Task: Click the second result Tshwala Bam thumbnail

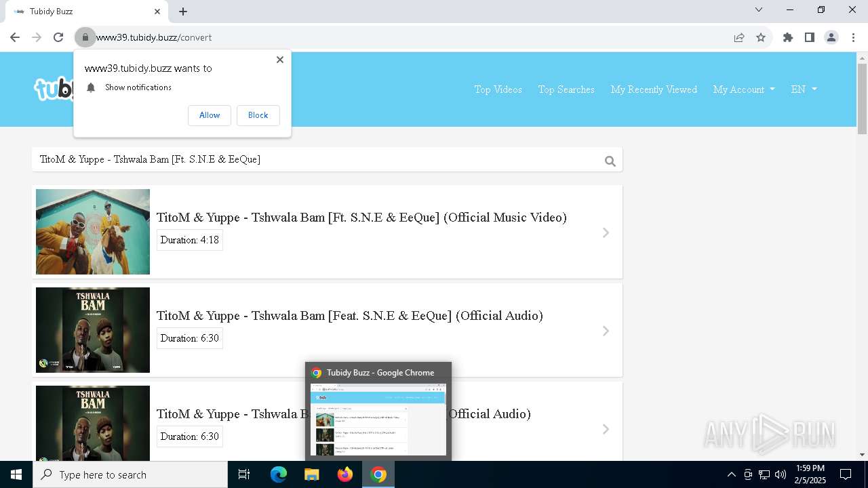Action: point(93,330)
